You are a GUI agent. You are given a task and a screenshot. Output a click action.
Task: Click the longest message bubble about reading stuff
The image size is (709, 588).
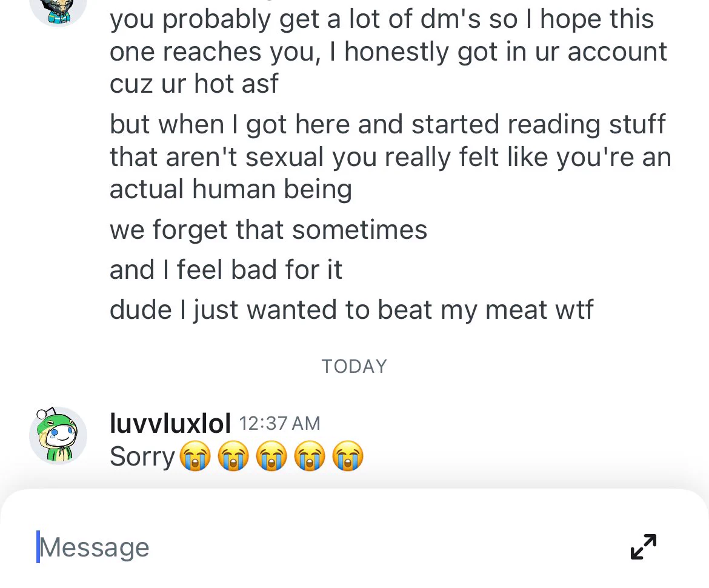point(390,156)
